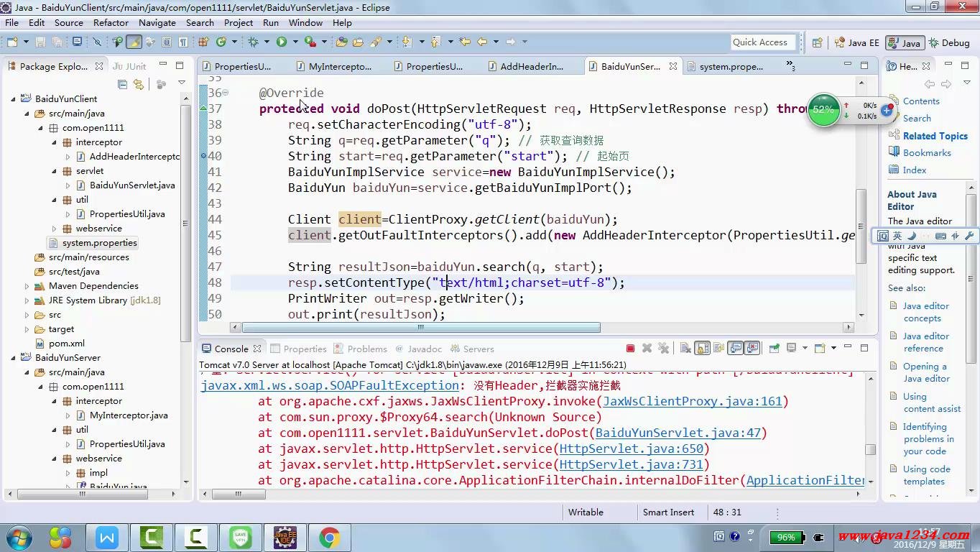Image resolution: width=980 pixels, height=552 pixels.
Task: Click Remove All Terminated Launches icon
Action: click(x=663, y=348)
